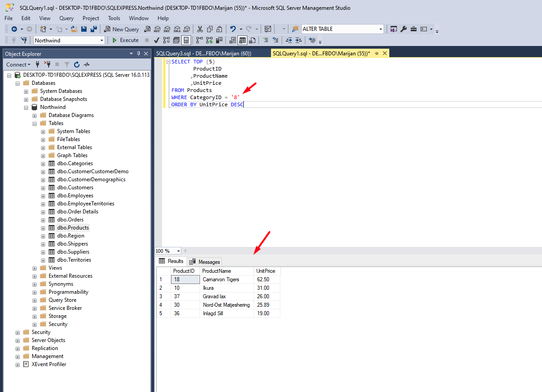
Task: Click the New Query button
Action: coord(121,29)
